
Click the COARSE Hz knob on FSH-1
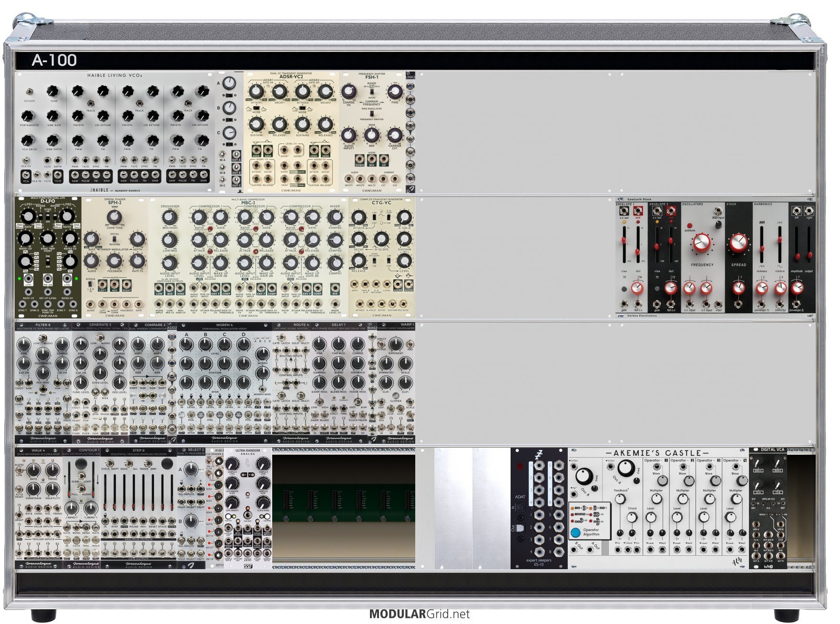click(x=350, y=91)
